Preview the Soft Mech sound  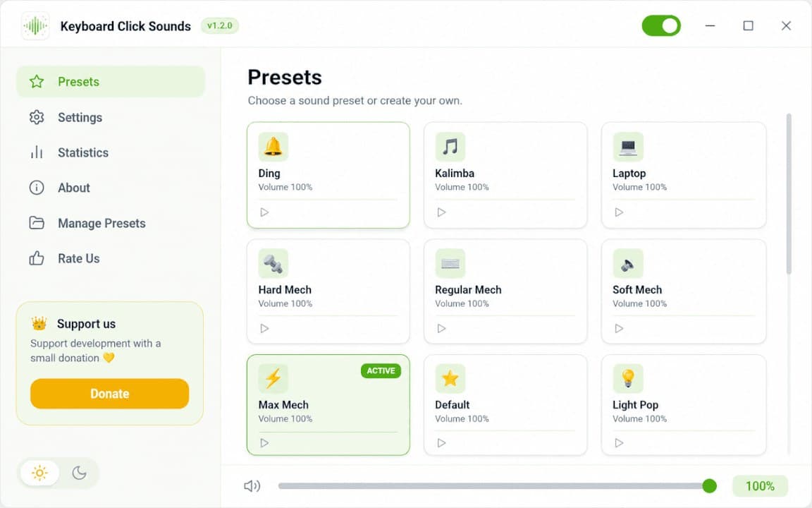[619, 328]
